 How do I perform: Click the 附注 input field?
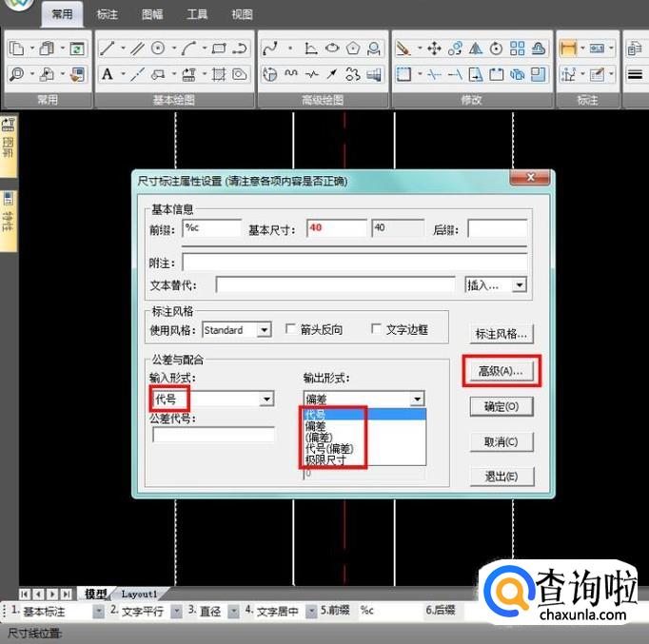[354, 262]
